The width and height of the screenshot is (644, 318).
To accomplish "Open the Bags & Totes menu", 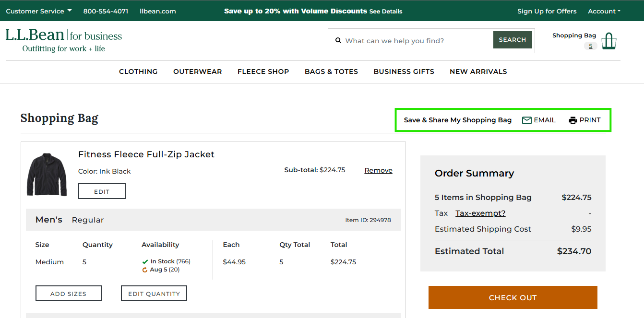I will (x=332, y=71).
